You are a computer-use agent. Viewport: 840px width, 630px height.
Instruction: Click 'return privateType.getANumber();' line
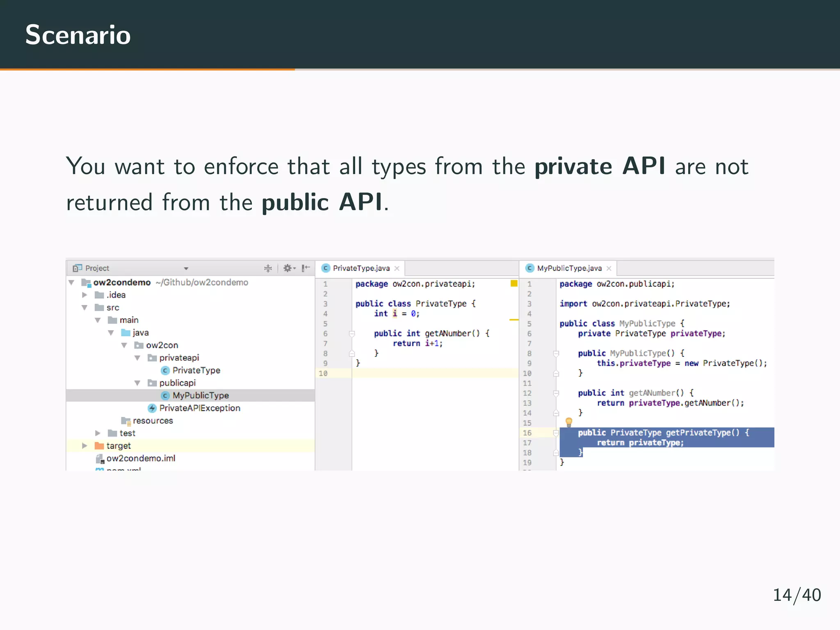pos(670,403)
